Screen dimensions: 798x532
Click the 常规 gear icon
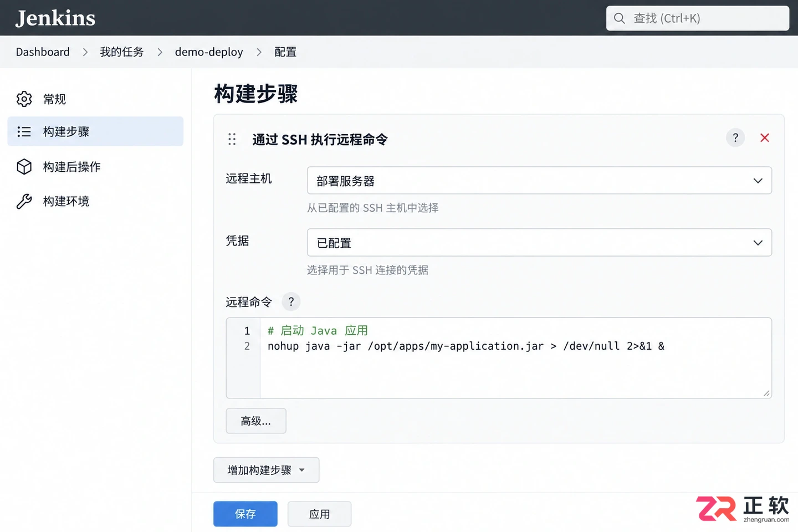coord(24,99)
